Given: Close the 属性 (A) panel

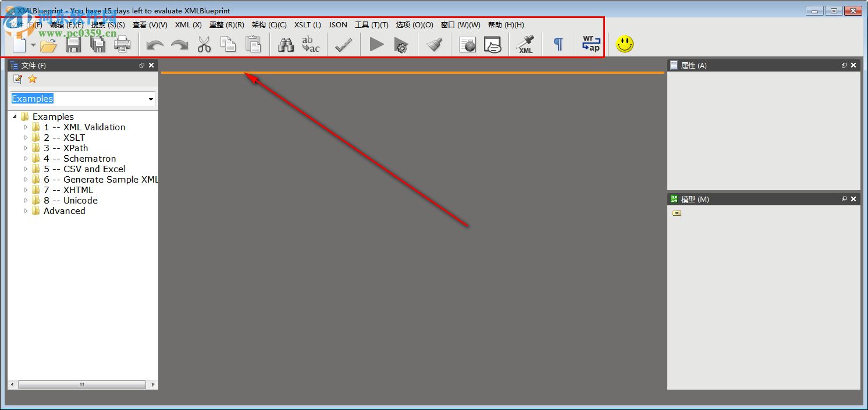Looking at the screenshot, I should pyautogui.click(x=853, y=66).
